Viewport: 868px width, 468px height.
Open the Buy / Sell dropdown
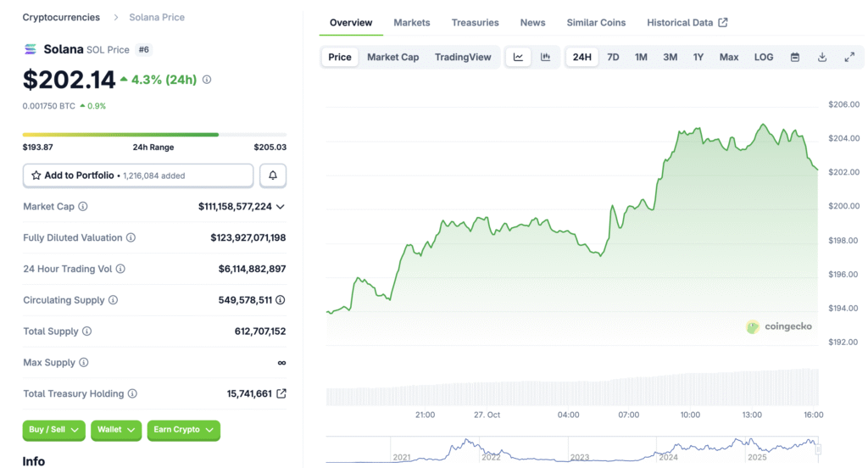coord(53,430)
